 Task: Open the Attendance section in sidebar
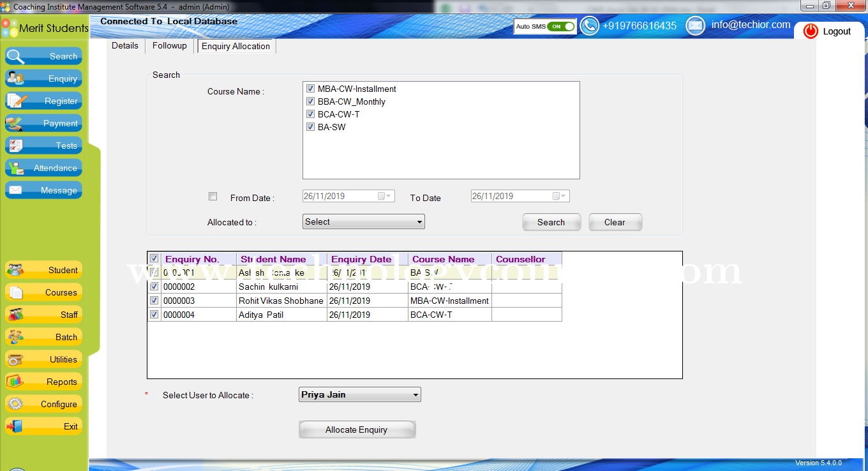coord(43,168)
